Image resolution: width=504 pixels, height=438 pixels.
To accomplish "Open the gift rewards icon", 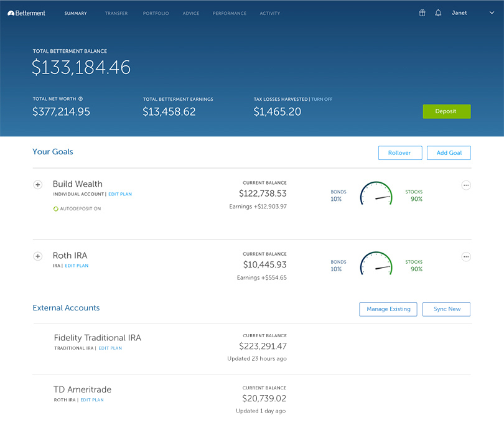I will coord(422,13).
